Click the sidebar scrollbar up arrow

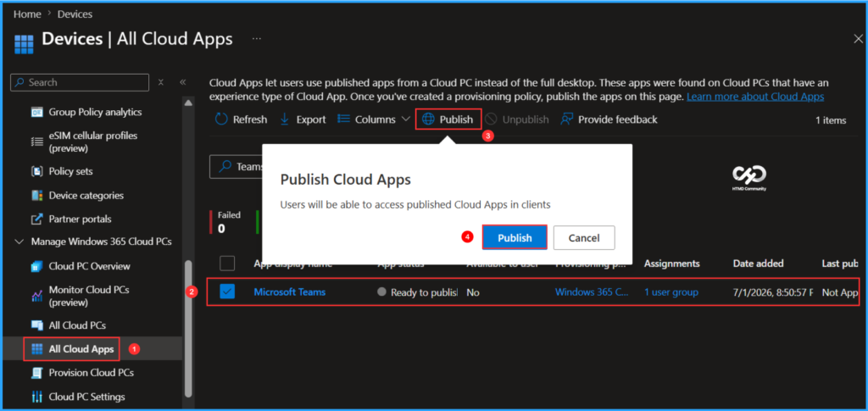point(188,103)
